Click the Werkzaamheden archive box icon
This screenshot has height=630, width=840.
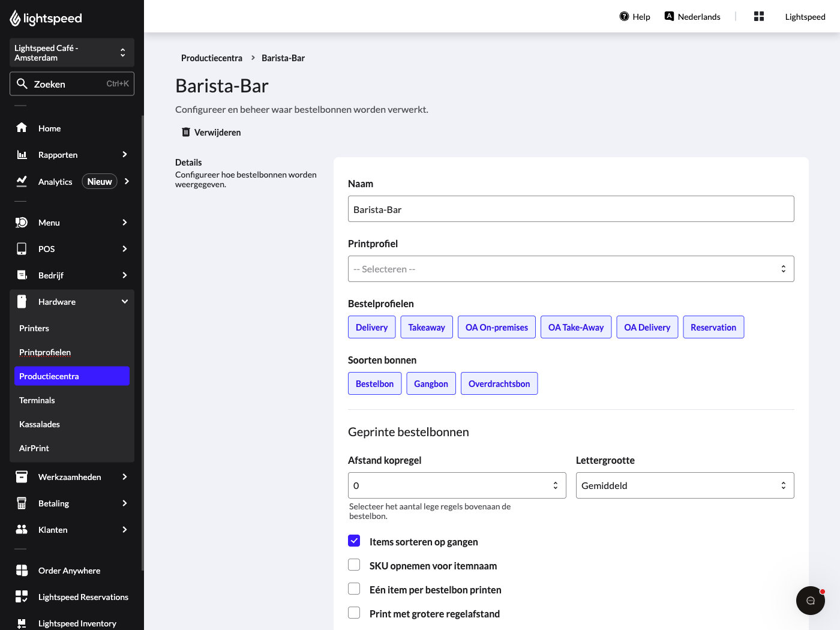(x=22, y=476)
